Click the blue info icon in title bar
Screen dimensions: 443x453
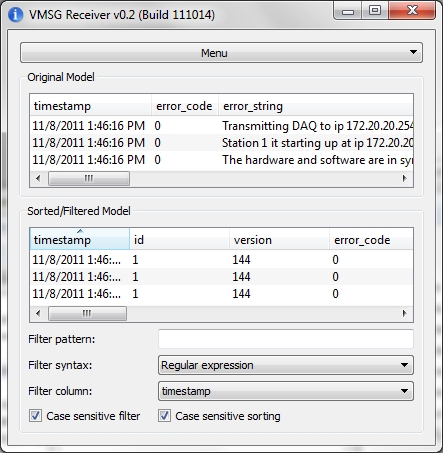[x=15, y=15]
